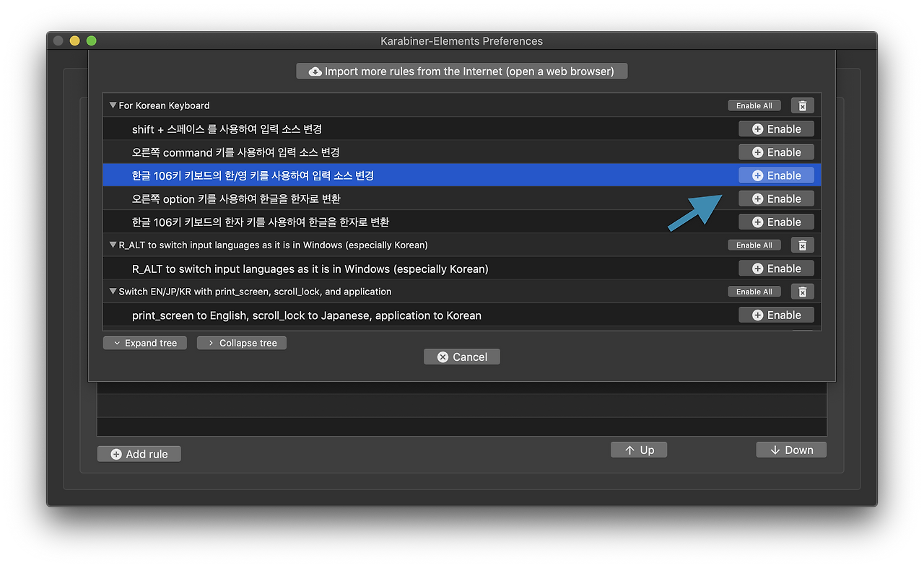
Task: Delete the For Korean Keyboard rule group
Action: point(802,105)
